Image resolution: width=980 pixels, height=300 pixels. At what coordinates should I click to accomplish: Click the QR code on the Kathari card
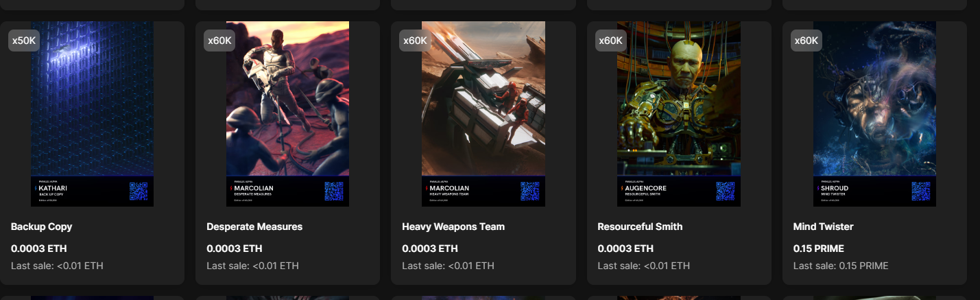coord(139,191)
